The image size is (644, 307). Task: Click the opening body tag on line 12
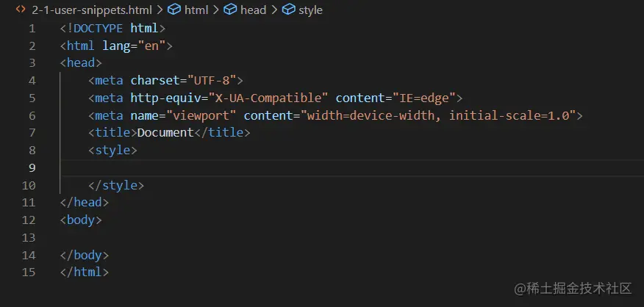[81, 220]
